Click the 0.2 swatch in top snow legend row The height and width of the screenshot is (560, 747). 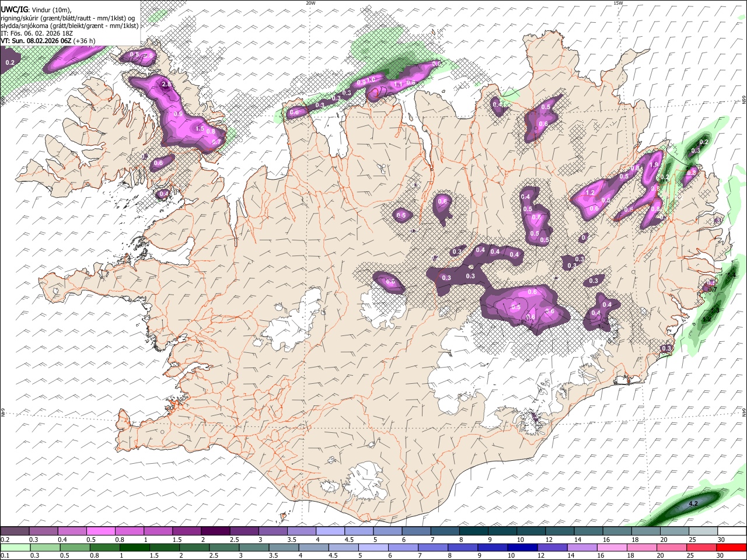pos(15,531)
